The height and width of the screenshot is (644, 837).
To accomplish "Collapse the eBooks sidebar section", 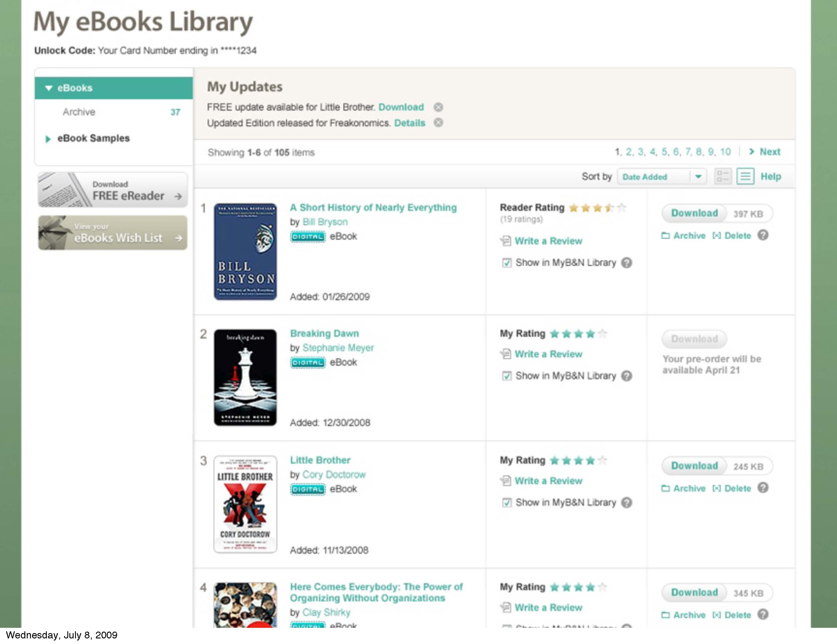I will [x=49, y=88].
